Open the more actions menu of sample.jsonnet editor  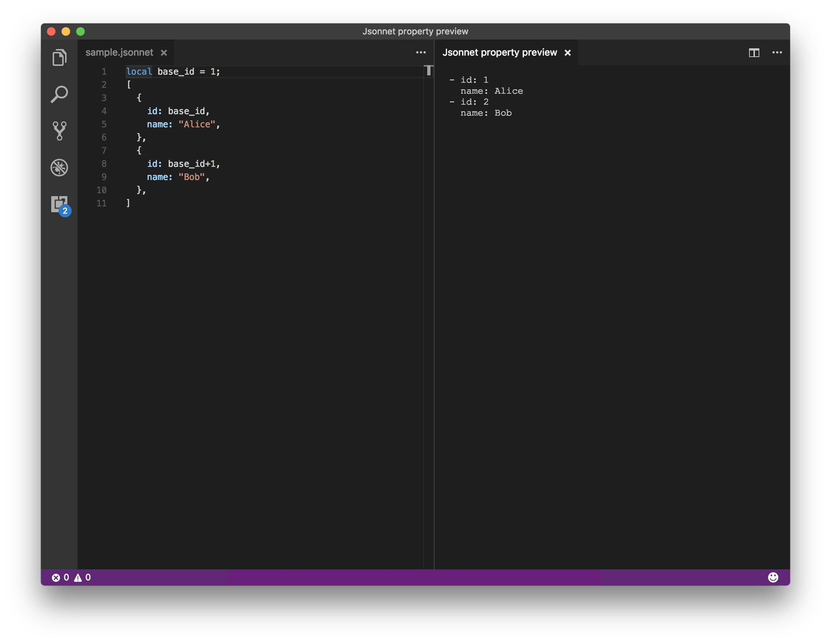[421, 53]
